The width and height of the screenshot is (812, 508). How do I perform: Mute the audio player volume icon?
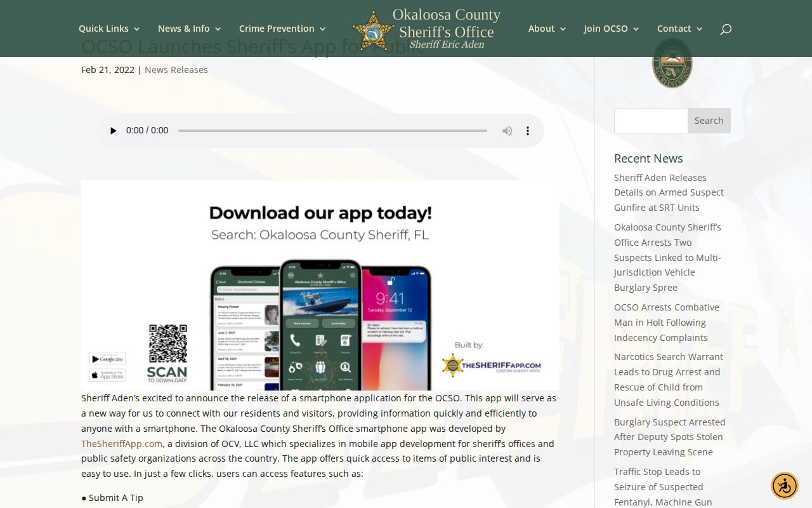click(x=507, y=131)
